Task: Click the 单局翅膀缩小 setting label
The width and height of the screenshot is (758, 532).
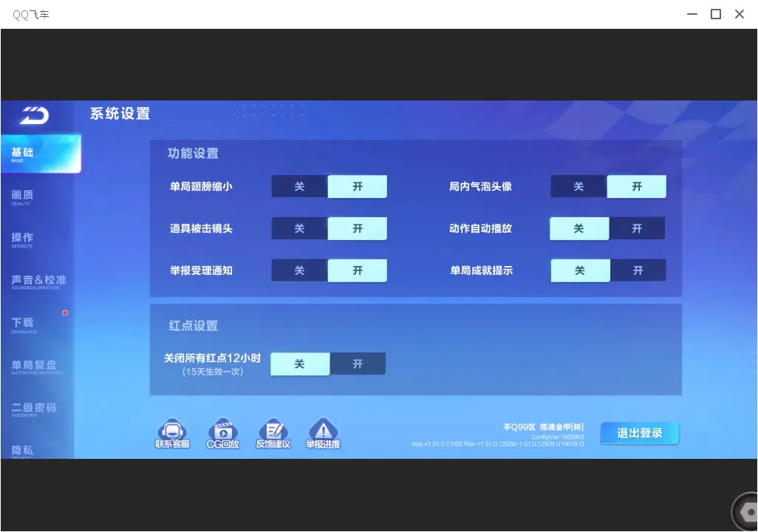Action: [x=201, y=187]
